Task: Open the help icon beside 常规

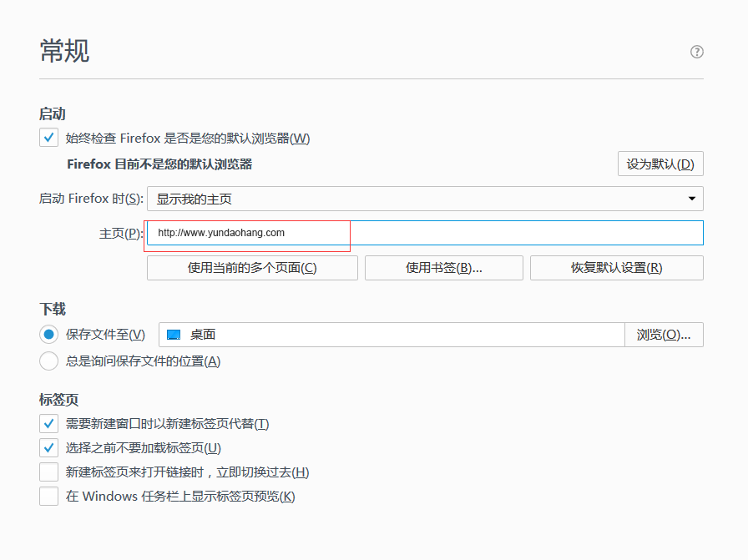Action: pos(696,52)
